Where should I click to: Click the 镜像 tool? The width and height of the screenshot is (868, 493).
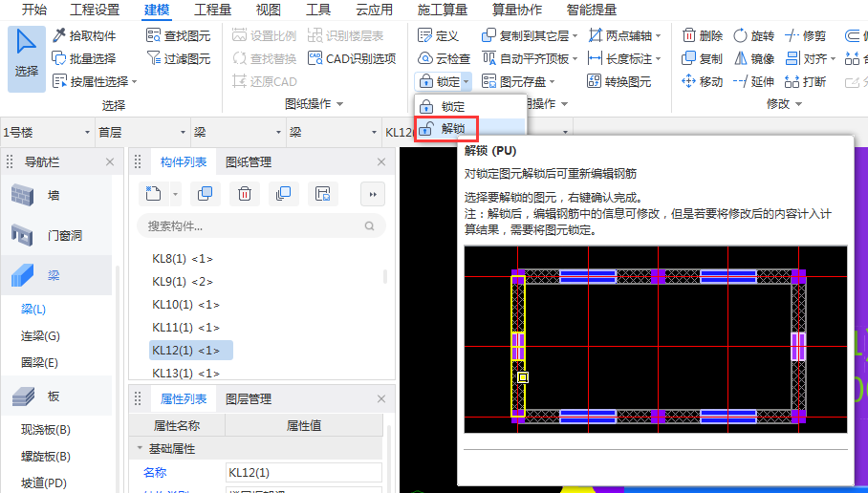coord(753,58)
